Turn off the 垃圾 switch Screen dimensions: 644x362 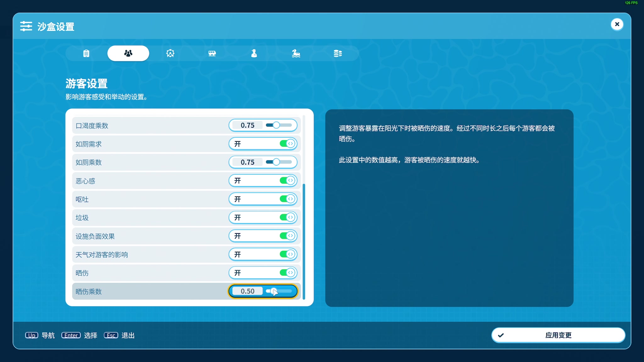pyautogui.click(x=288, y=217)
